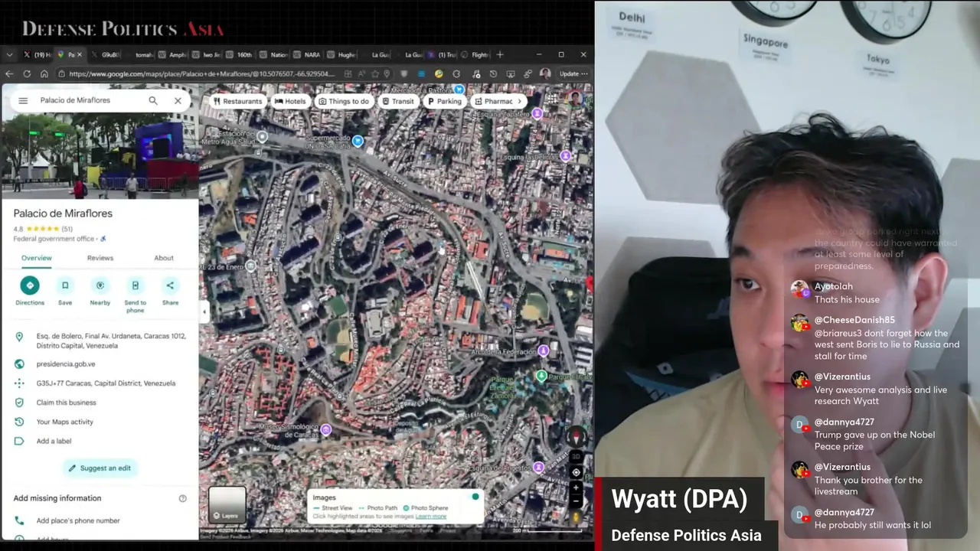Click the Directions icon button

click(30, 285)
